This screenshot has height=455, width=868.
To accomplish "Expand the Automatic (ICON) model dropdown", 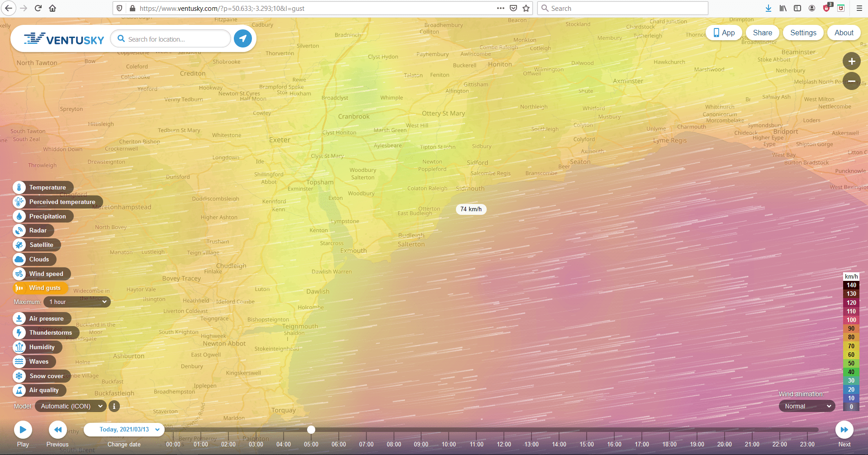I will click(71, 406).
